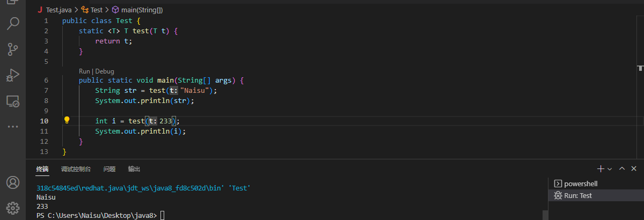Open the Source Control view

point(13,49)
